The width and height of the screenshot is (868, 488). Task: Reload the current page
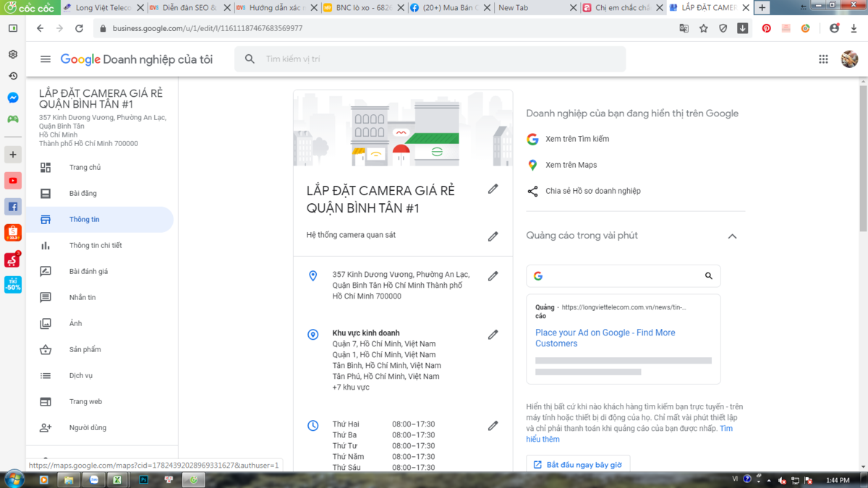pos(80,28)
